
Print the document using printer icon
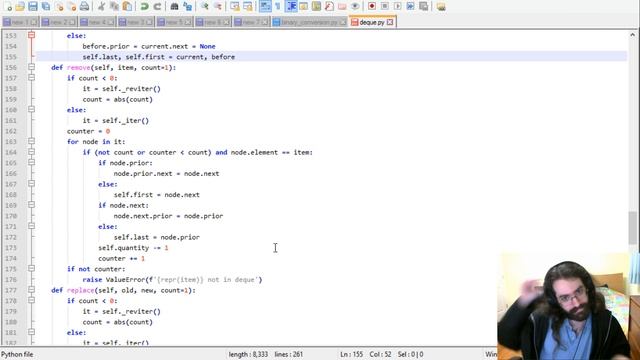click(x=84, y=7)
